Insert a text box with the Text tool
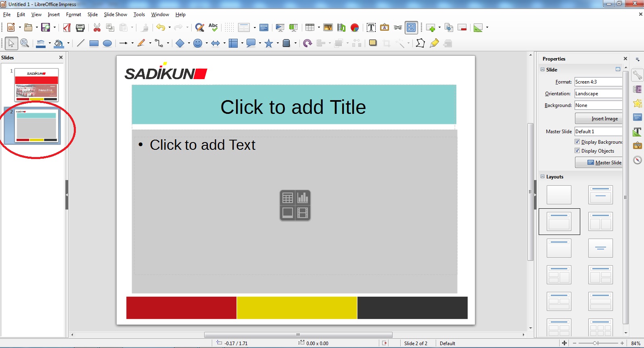 click(x=371, y=27)
